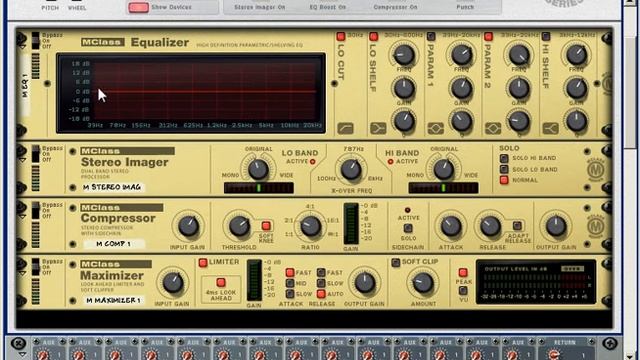The height and width of the screenshot is (360, 640).
Task: Toggle Solo Hi Band on Stereo Imager
Action: (504, 158)
